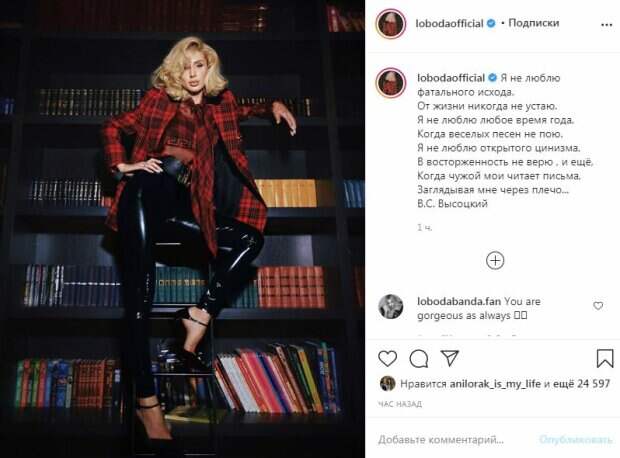Load more comments with plus circle
Screen dimensions: 620x458
[495, 261]
